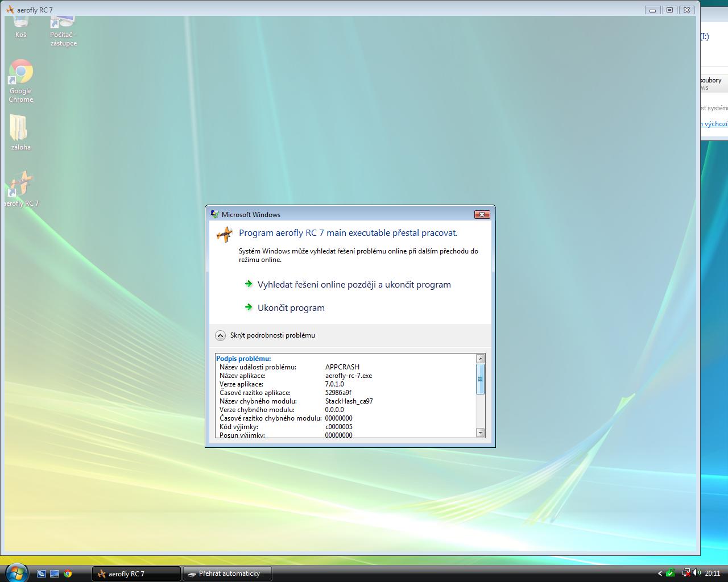Click the exception code value c0000005
The image size is (728, 582).
[x=339, y=427]
